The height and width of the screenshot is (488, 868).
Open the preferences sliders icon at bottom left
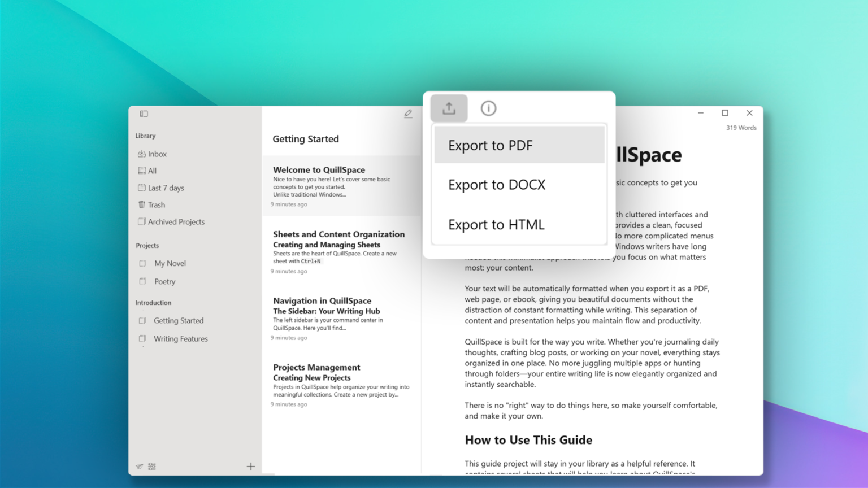pyautogui.click(x=151, y=467)
